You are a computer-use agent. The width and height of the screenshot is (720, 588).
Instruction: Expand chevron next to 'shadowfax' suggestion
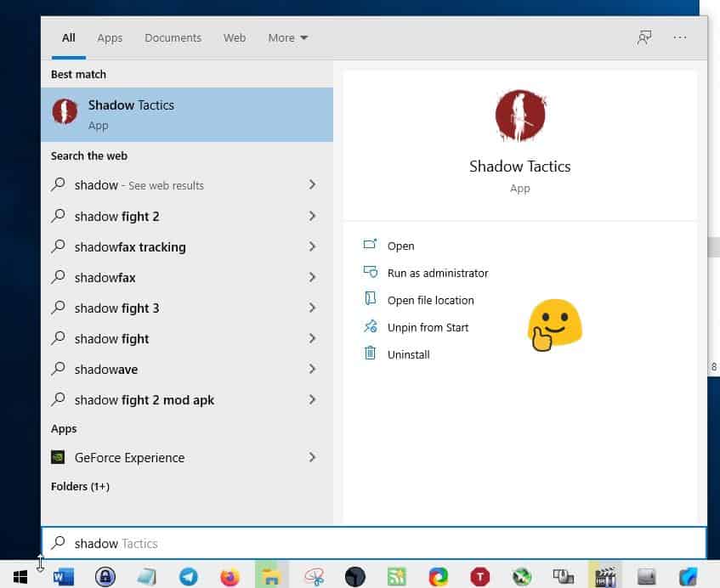312,277
